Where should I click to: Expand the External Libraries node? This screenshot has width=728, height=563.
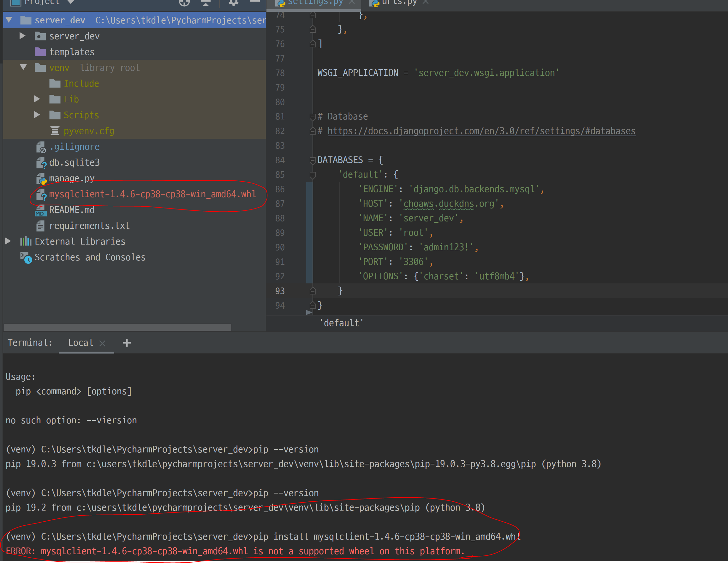click(x=8, y=241)
